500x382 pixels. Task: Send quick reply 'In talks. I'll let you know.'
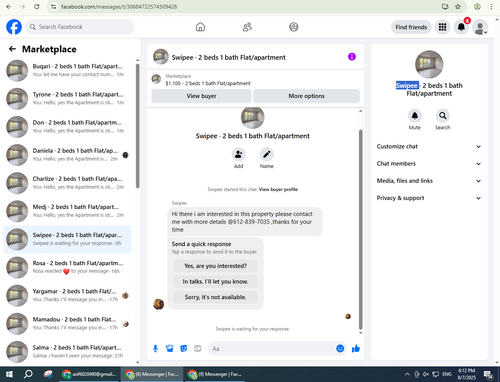click(215, 282)
